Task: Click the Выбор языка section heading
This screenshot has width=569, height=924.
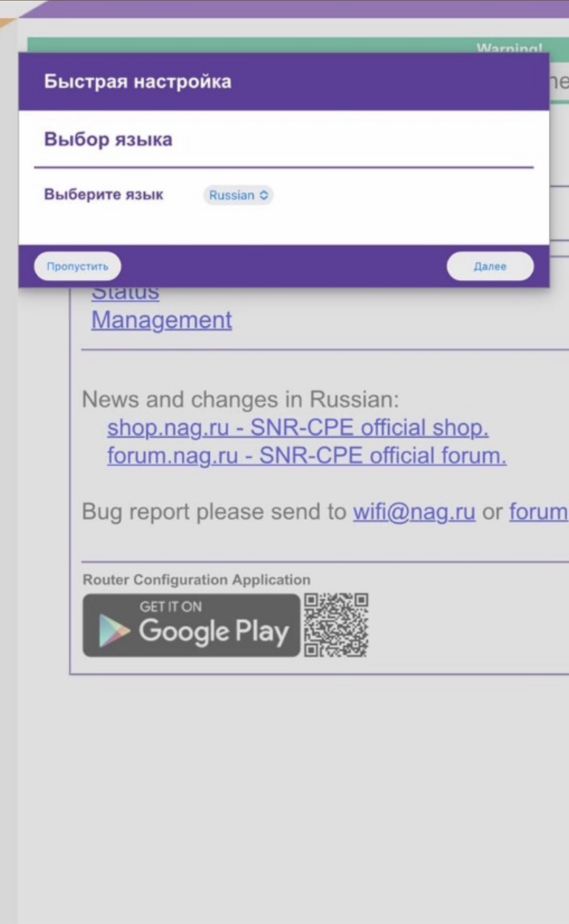Action: pyautogui.click(x=108, y=139)
